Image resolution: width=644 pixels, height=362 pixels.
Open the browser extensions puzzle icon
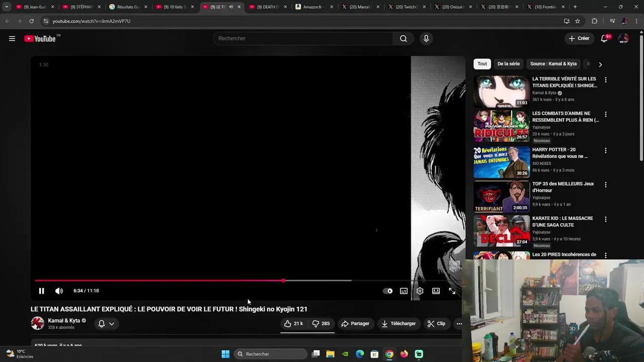coord(594,21)
